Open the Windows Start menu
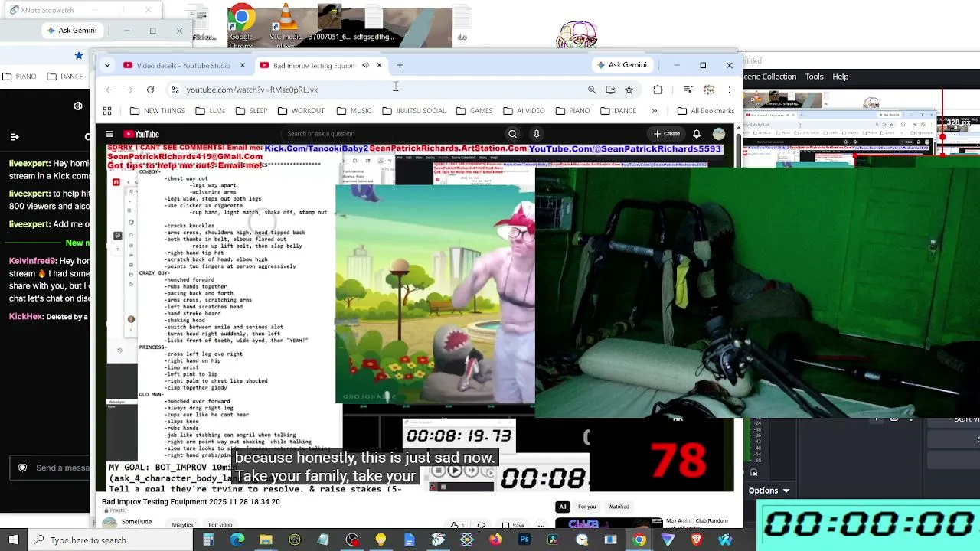The height and width of the screenshot is (551, 980). pos(13,540)
